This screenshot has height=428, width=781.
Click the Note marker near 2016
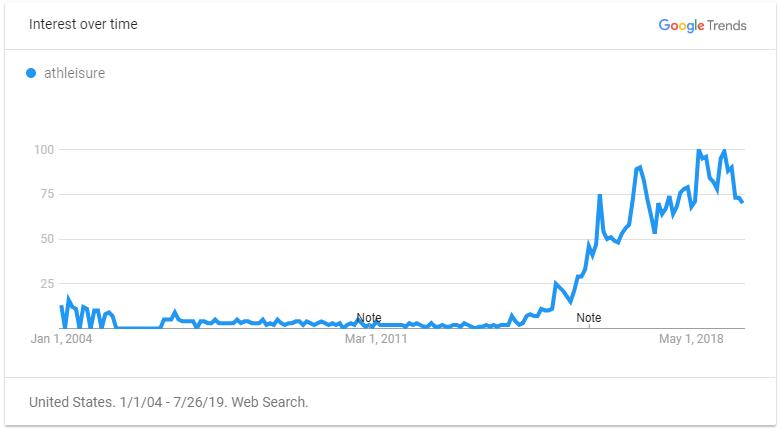[589, 317]
